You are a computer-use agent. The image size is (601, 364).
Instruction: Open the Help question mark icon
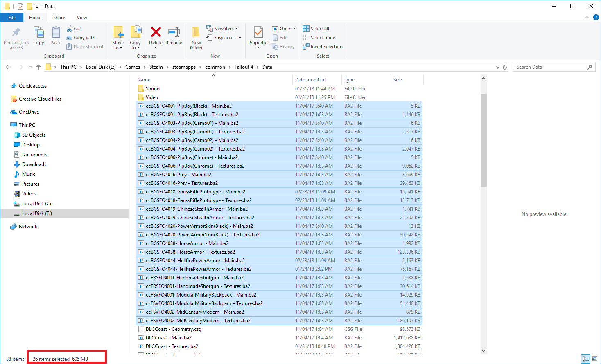click(596, 17)
